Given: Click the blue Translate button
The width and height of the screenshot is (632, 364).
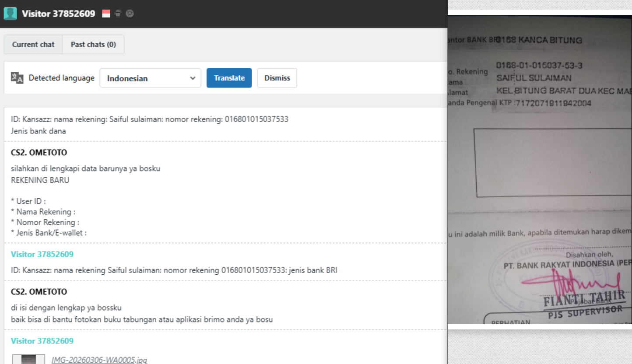Looking at the screenshot, I should point(229,78).
